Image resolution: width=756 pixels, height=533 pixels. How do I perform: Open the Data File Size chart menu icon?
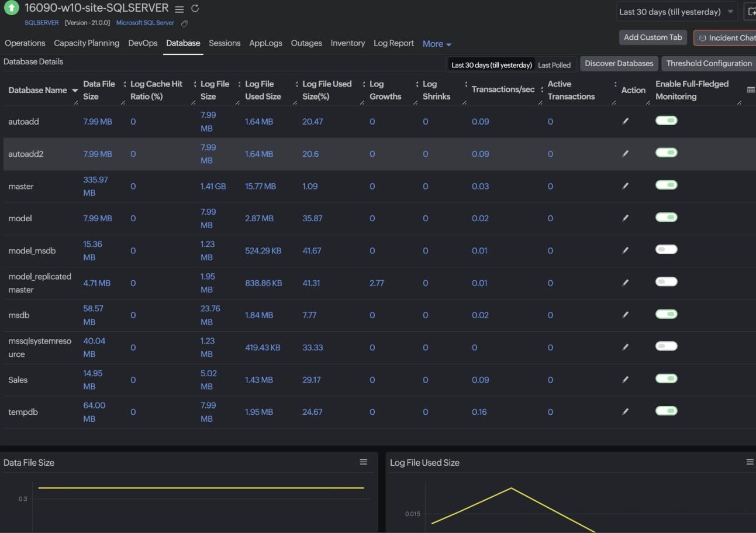click(363, 462)
